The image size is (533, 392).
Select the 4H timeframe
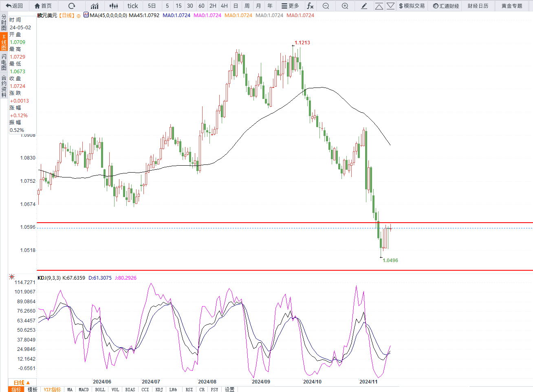pos(224,6)
